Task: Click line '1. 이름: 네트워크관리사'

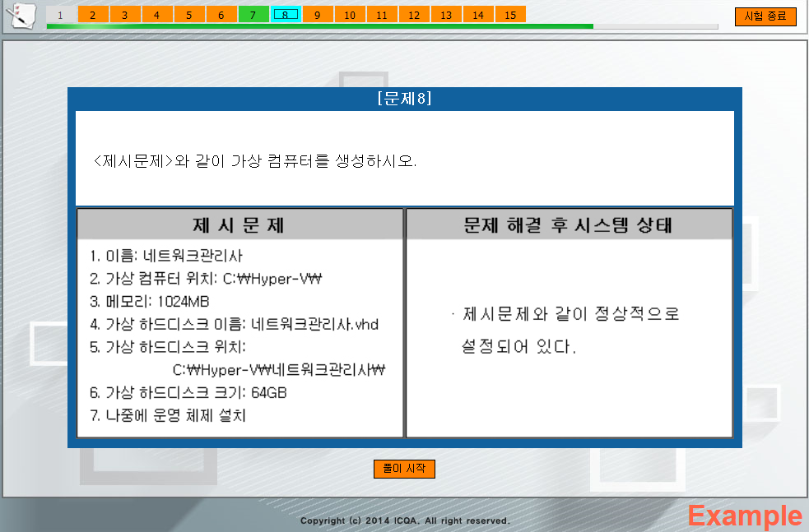Action: [166, 256]
